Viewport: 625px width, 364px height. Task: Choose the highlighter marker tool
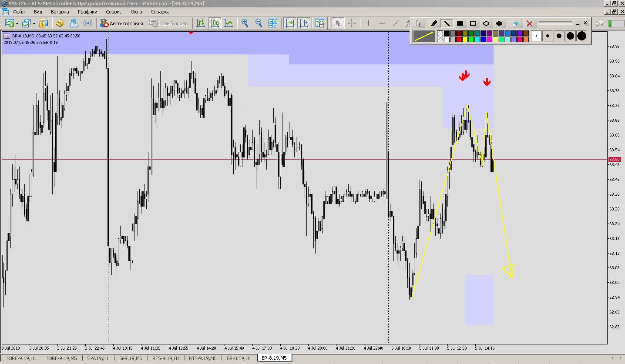[433, 23]
